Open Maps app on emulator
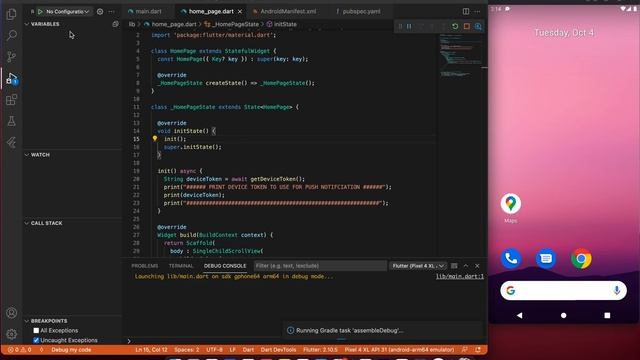This screenshot has height=360, width=640. click(511, 204)
